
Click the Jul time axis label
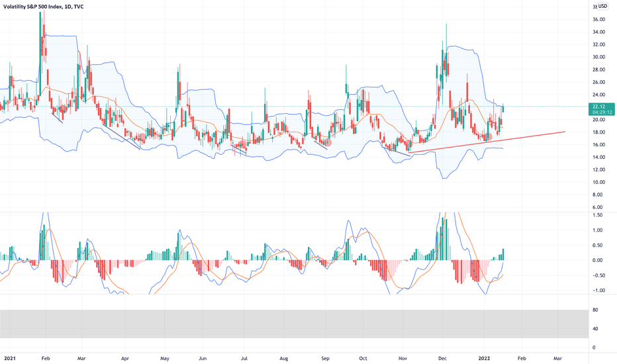pyautogui.click(x=244, y=359)
